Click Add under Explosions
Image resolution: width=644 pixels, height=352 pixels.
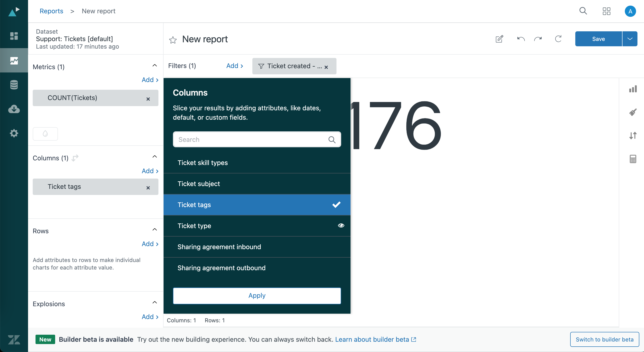[x=150, y=317]
